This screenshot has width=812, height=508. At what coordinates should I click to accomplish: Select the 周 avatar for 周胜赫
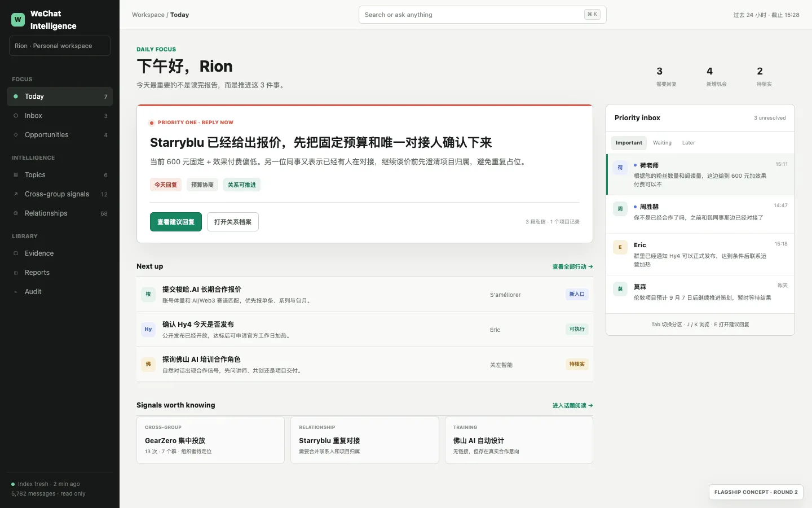pyautogui.click(x=620, y=209)
